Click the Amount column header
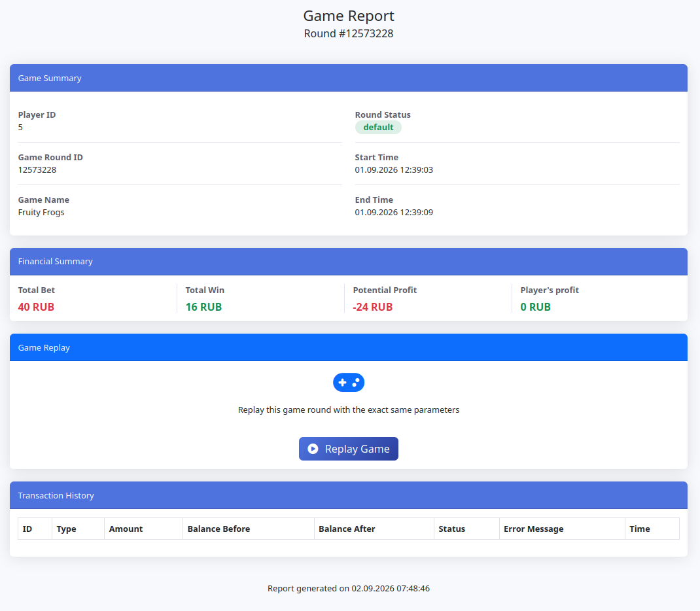The width and height of the screenshot is (700, 611). point(144,529)
